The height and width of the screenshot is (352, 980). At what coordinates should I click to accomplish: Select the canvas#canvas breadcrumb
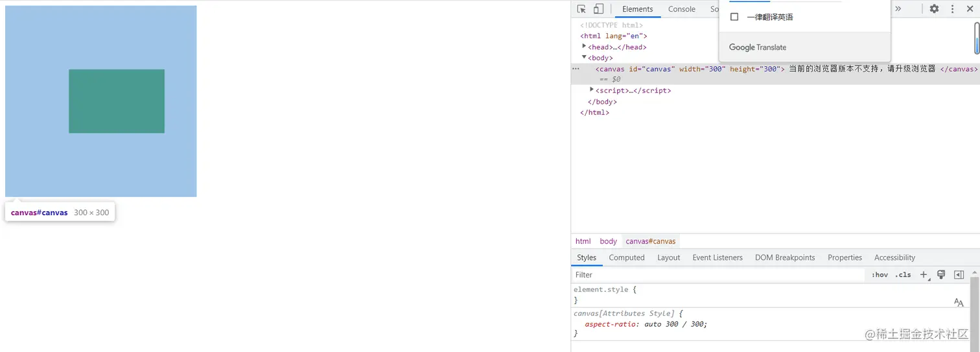(651, 241)
